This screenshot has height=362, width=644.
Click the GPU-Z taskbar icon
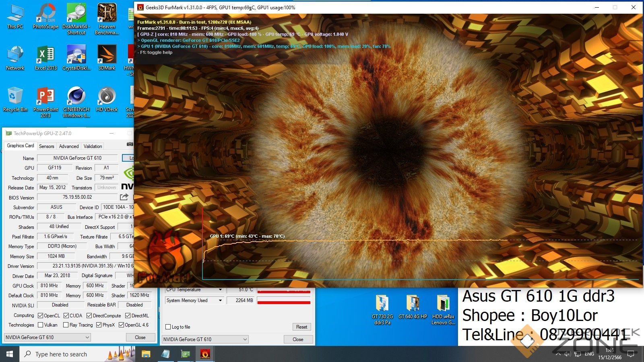pos(185,354)
